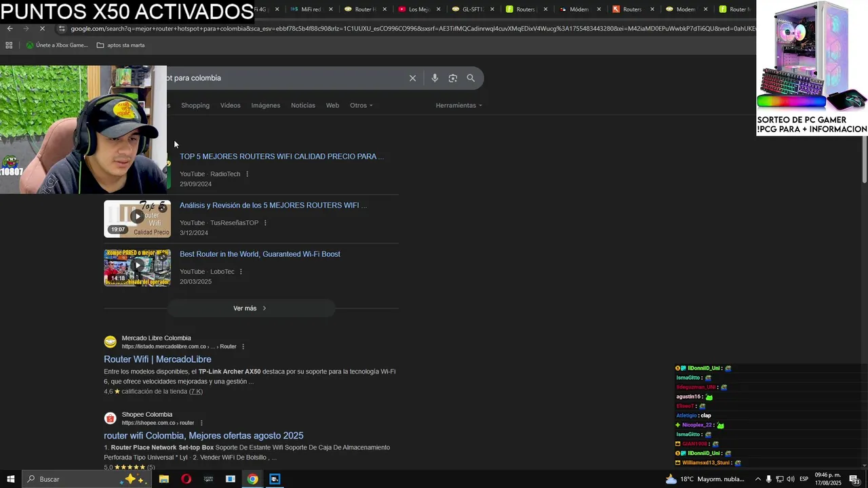Open the Windows Start menu
The width and height of the screenshot is (868, 488).
point(10,479)
